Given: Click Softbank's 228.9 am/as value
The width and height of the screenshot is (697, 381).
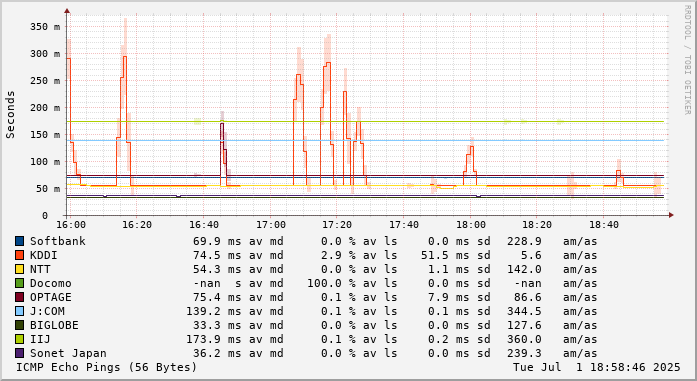Looking at the screenshot, I should pos(525,241).
